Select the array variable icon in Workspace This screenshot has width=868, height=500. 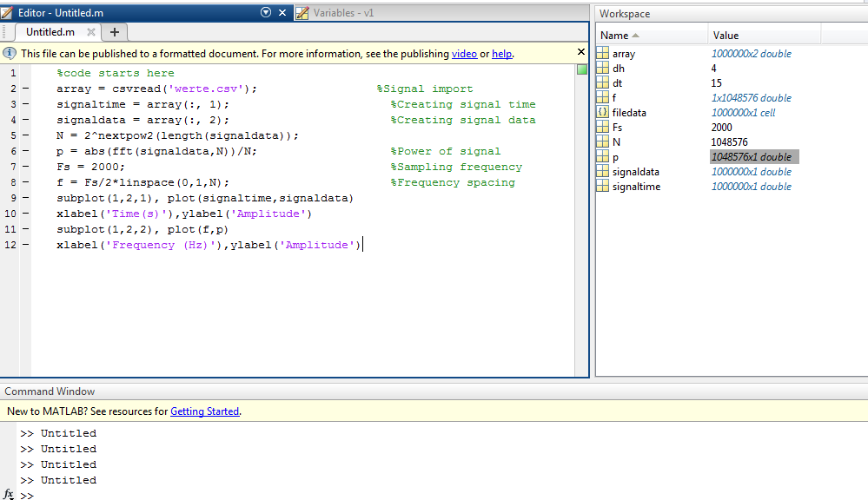603,54
